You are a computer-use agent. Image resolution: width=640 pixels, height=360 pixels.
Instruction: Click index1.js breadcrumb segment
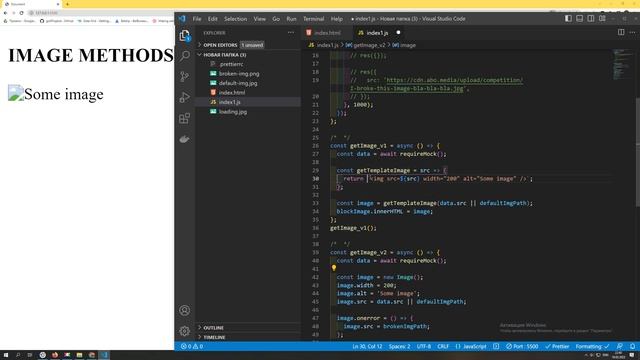pyautogui.click(x=324, y=45)
